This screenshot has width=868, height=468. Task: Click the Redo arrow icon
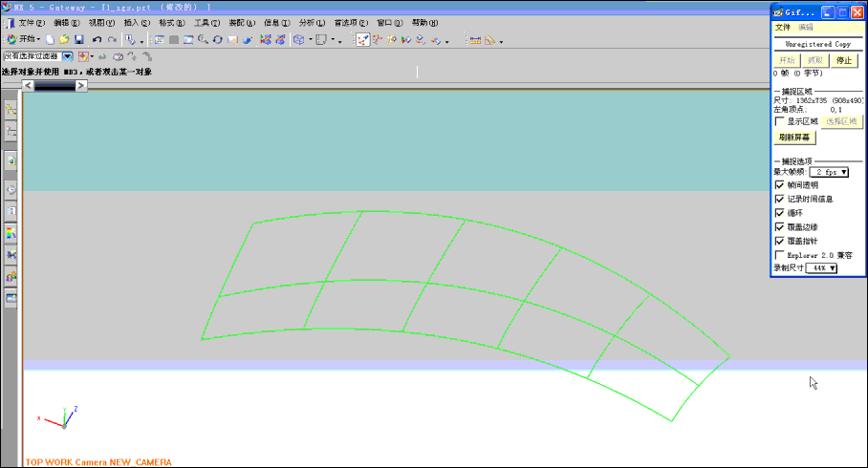[112, 39]
